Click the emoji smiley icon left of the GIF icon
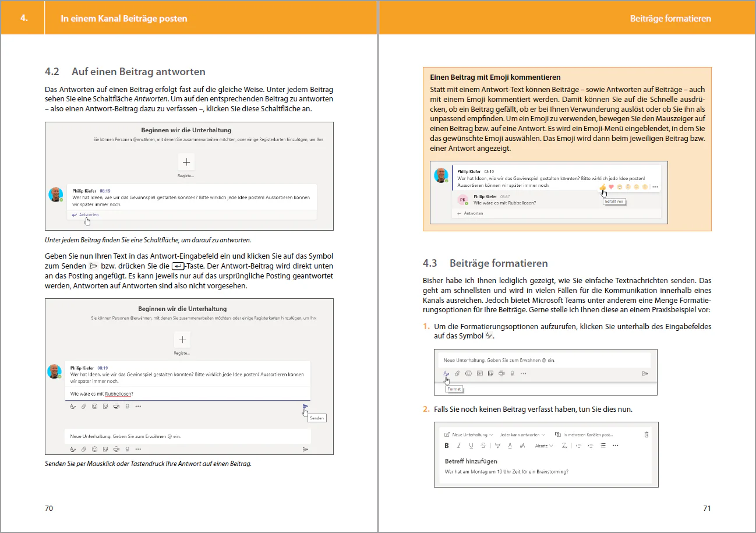 [x=468, y=373]
